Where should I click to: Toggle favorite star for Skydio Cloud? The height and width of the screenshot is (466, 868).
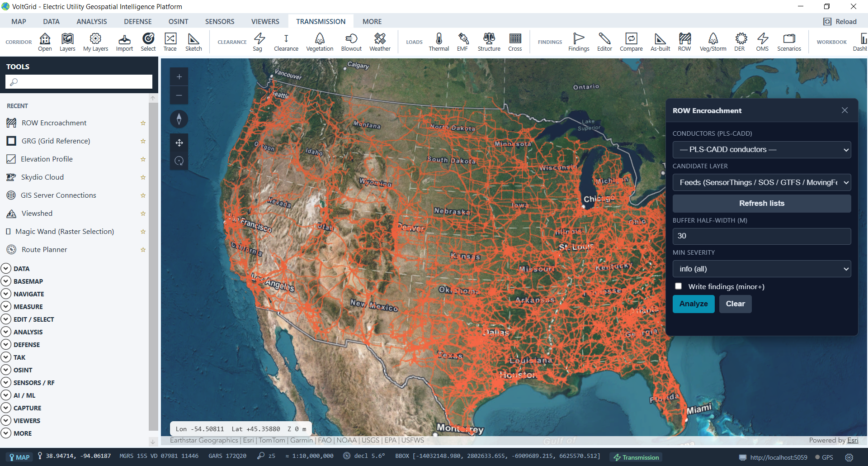[x=143, y=177]
